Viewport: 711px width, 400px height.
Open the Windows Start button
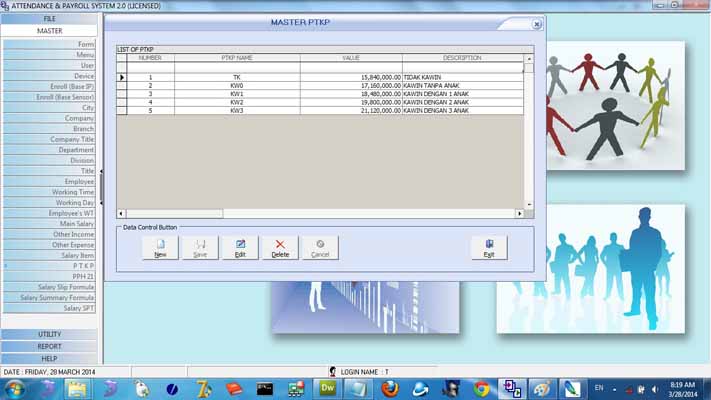[x=15, y=389]
